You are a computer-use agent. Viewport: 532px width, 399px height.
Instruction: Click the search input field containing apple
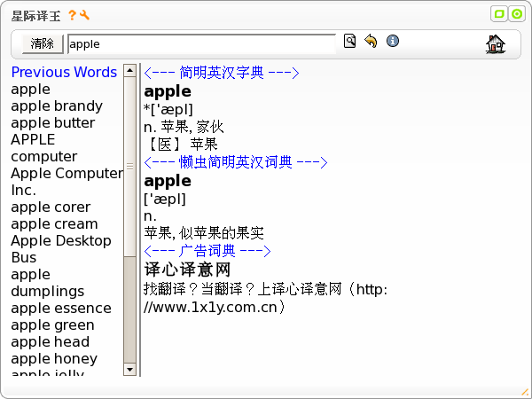[201, 44]
